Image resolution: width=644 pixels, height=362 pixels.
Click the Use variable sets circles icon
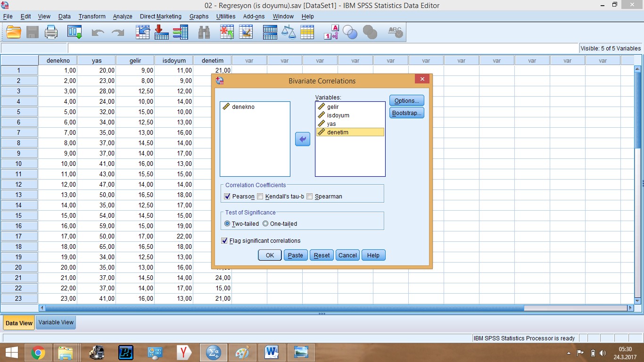click(350, 32)
